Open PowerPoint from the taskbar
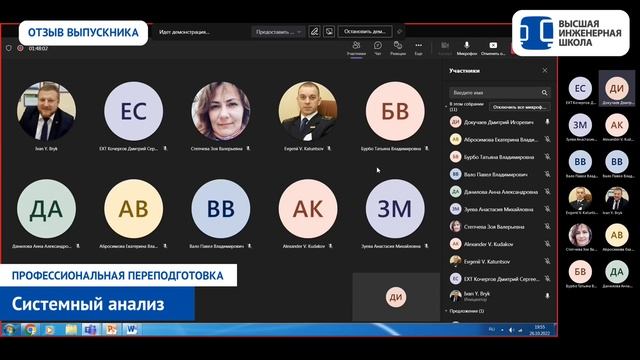The height and width of the screenshot is (360, 640). pos(111,329)
